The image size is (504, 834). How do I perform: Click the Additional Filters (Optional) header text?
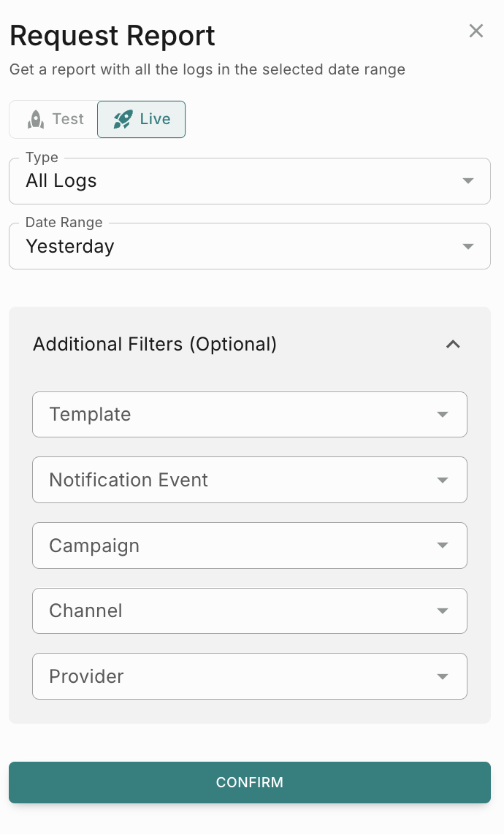(x=155, y=344)
